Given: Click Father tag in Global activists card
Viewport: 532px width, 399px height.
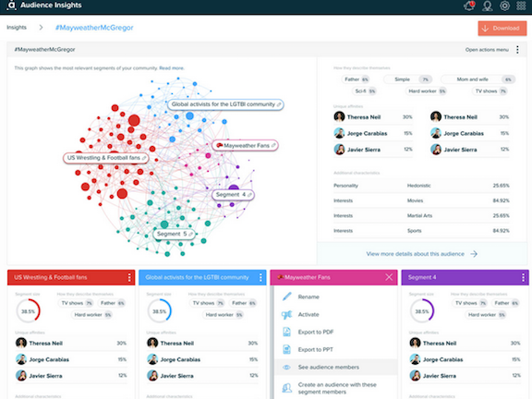Looking at the screenshot, I should 244,303.
